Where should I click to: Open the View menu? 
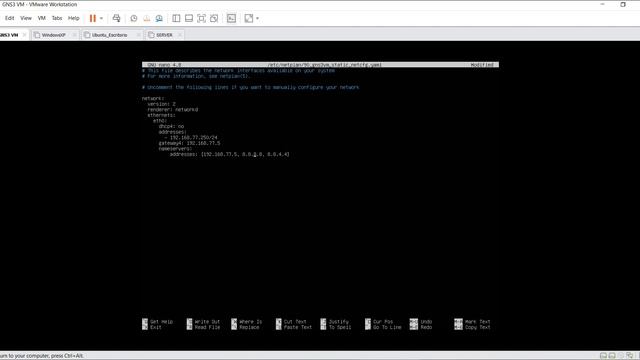click(x=26, y=18)
